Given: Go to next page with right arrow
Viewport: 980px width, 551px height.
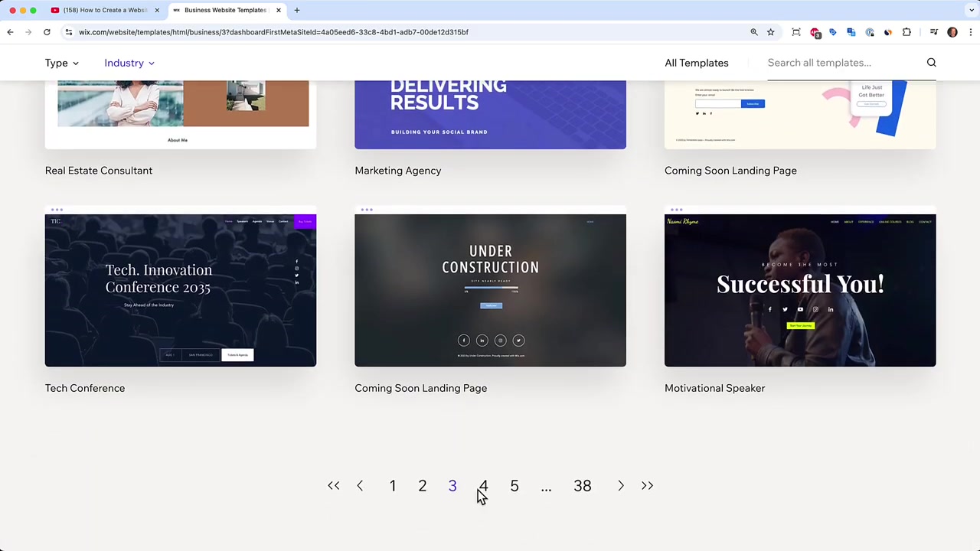Looking at the screenshot, I should tap(621, 486).
